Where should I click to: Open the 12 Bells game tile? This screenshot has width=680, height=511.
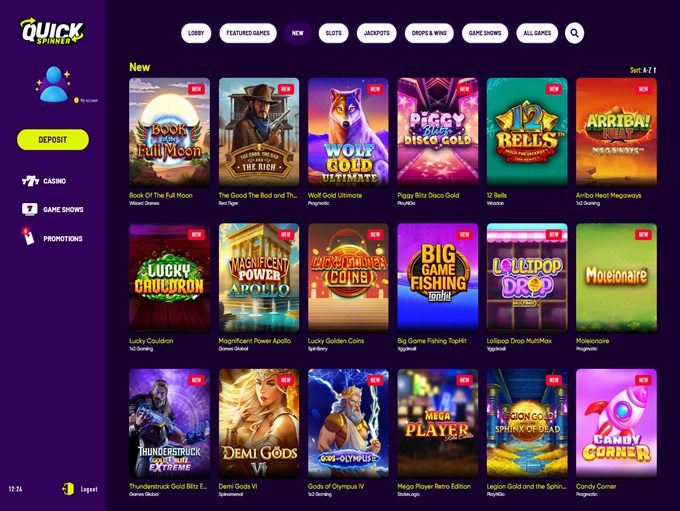tap(527, 132)
